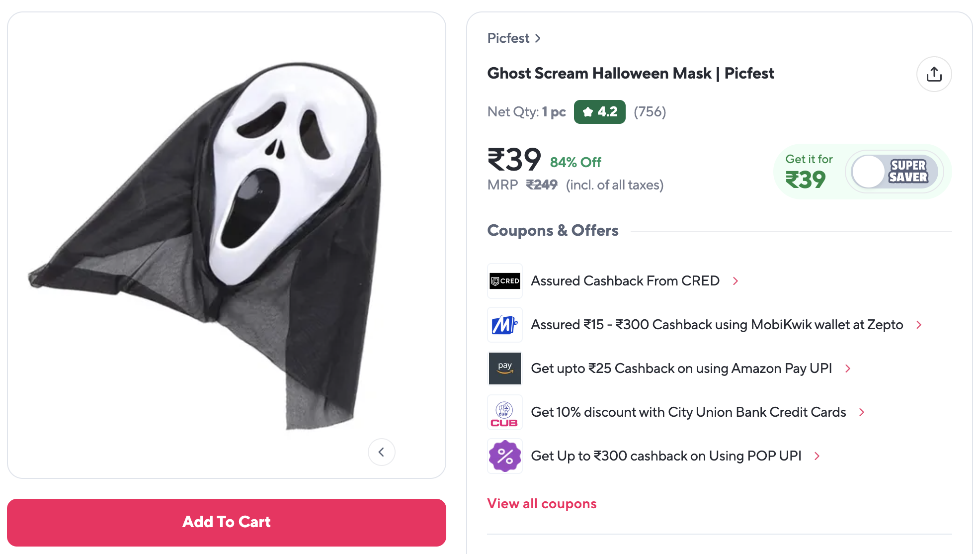
Task: Expand MobiKwik wallet cashback offer chevron
Action: [x=919, y=325]
